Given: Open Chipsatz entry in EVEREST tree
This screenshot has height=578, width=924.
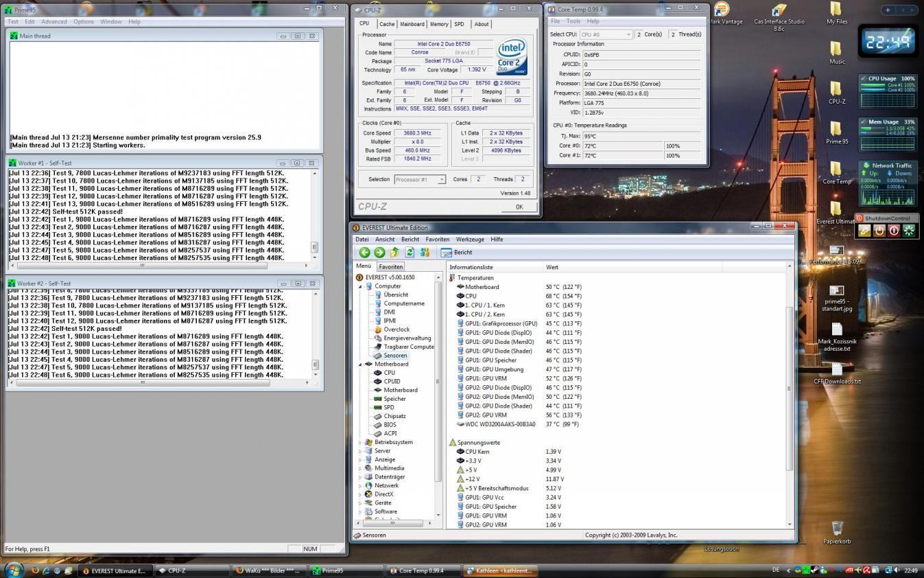Looking at the screenshot, I should [394, 416].
